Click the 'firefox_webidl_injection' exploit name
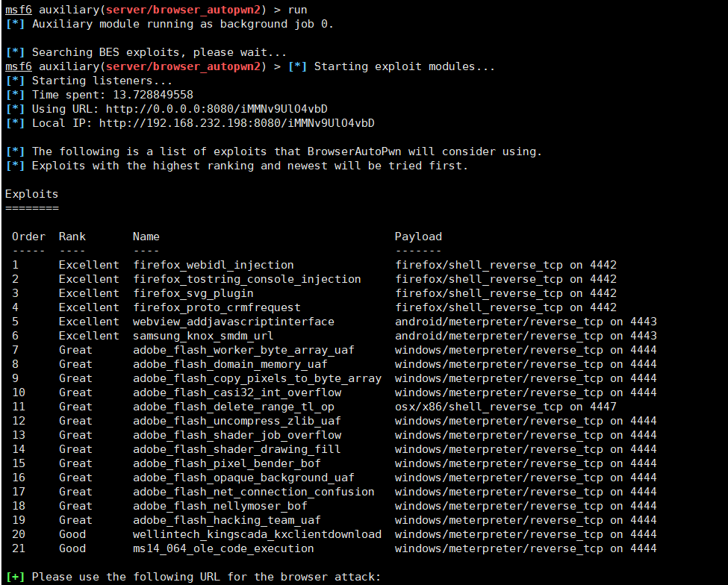728x585 pixels. coord(213,265)
